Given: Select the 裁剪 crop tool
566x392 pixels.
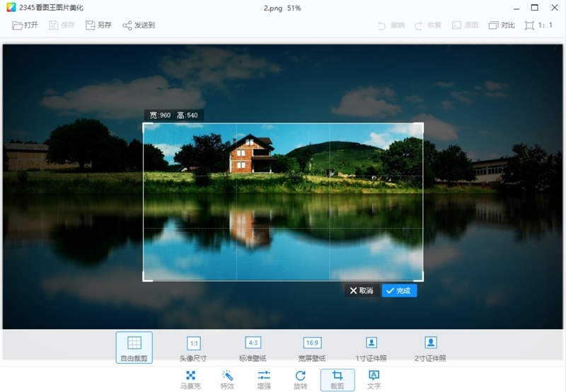Looking at the screenshot, I should point(337,379).
